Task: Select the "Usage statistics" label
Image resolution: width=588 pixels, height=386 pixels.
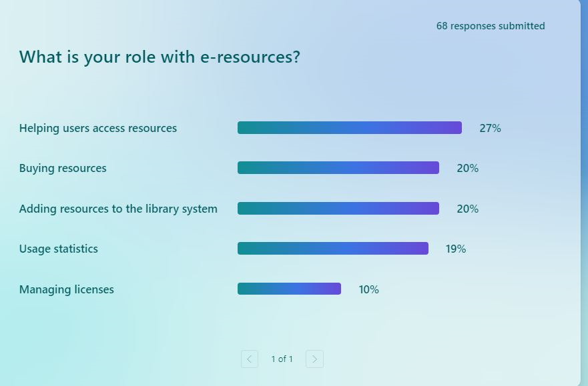Action: pyautogui.click(x=59, y=249)
